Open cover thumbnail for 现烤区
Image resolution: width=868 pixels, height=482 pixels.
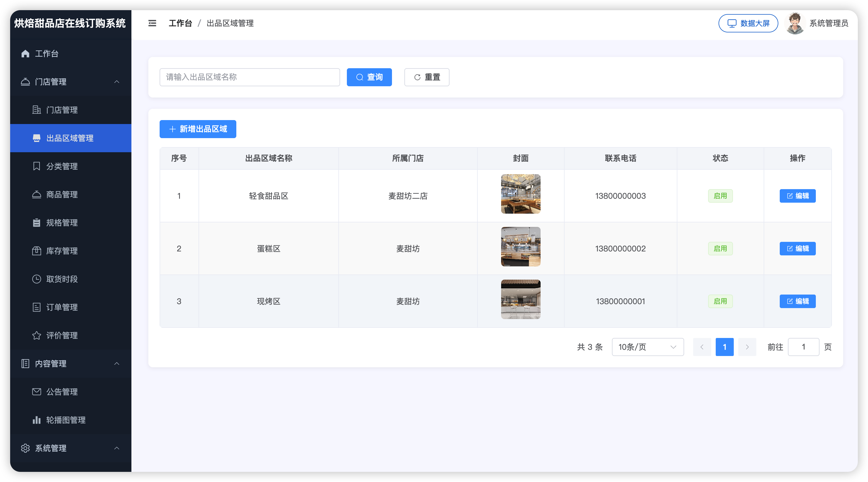tap(521, 299)
